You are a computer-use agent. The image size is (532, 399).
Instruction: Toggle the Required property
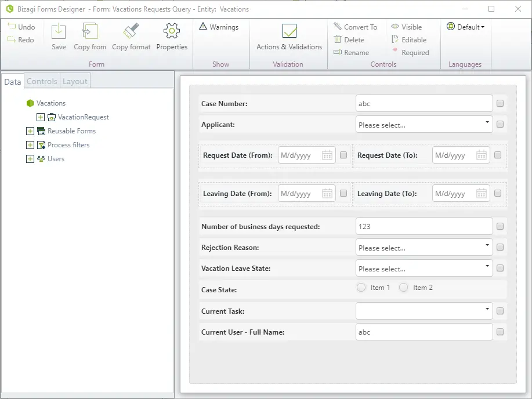(x=410, y=53)
